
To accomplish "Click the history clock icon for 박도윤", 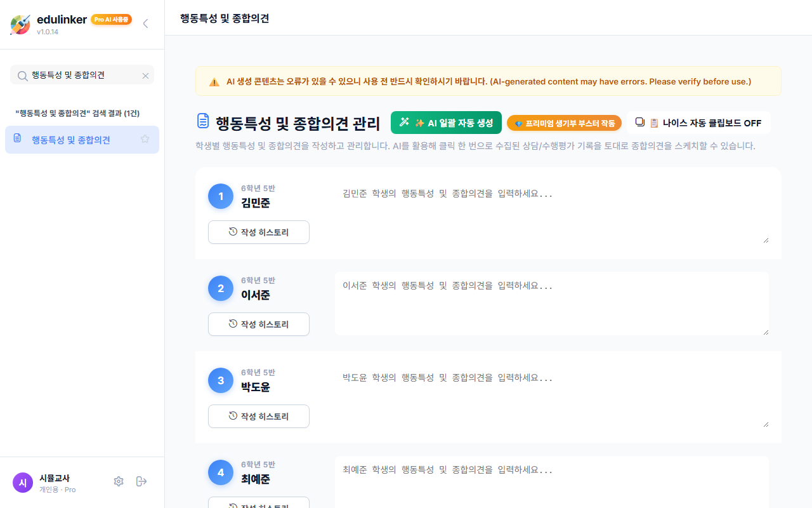I will [x=233, y=416].
